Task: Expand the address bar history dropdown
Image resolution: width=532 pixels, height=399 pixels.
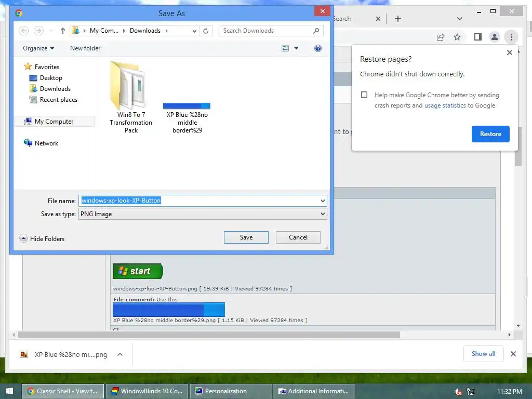Action: click(194, 31)
